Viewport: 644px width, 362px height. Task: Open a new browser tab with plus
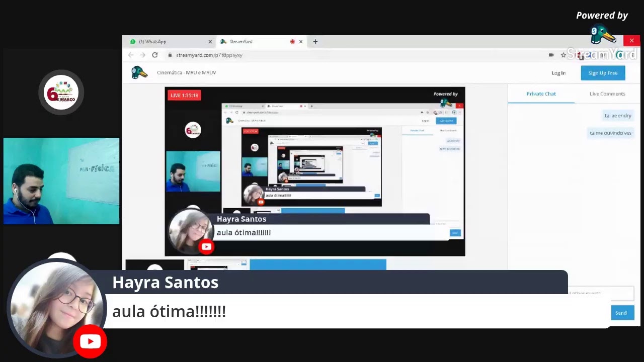click(x=315, y=42)
